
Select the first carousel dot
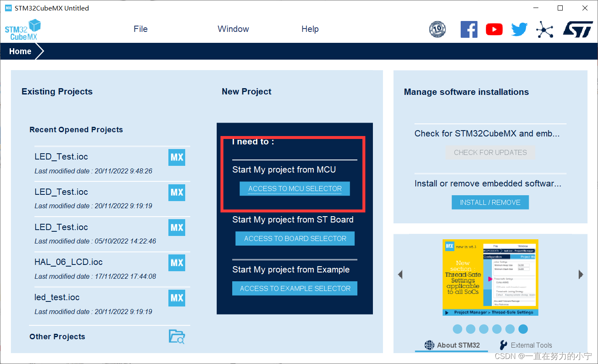(458, 329)
